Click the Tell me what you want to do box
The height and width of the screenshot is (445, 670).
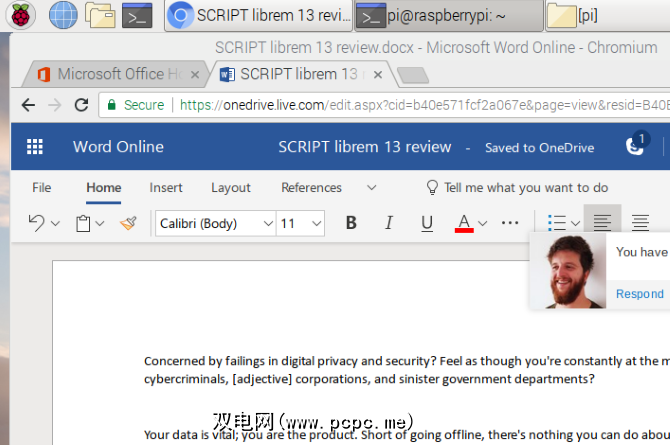pyautogui.click(x=517, y=187)
